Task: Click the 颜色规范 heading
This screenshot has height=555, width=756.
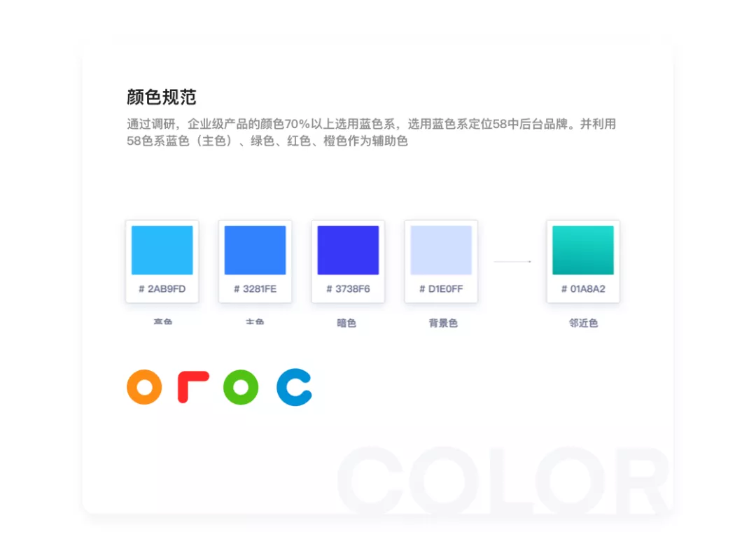Action: [x=162, y=97]
